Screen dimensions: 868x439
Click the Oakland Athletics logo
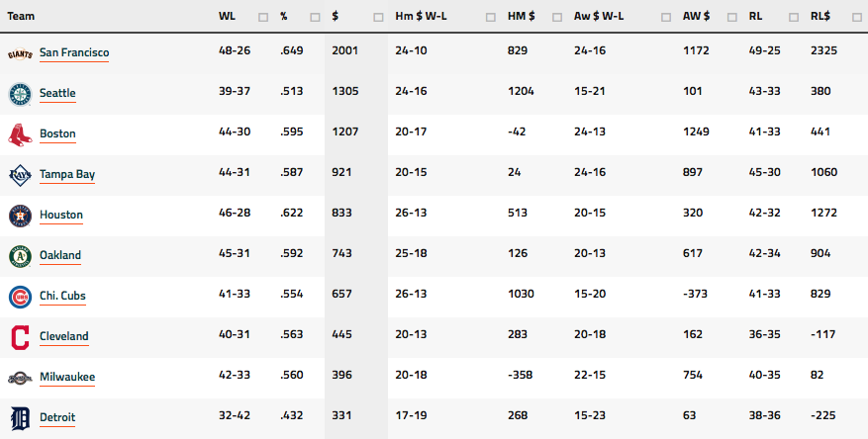20,256
